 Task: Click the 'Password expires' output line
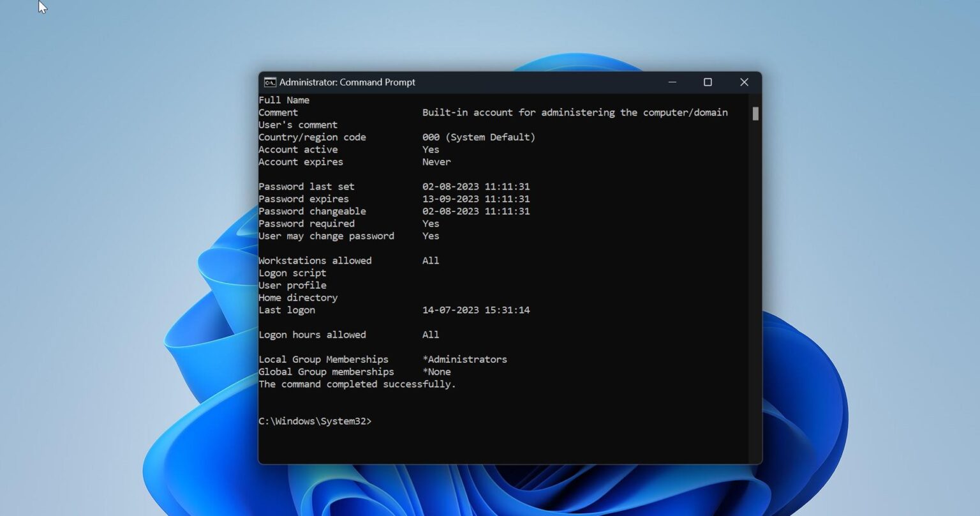pyautogui.click(x=304, y=199)
